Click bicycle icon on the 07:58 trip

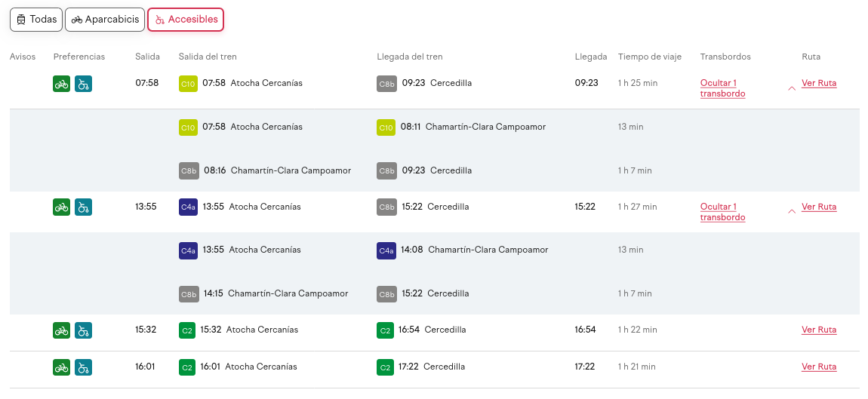pyautogui.click(x=62, y=84)
